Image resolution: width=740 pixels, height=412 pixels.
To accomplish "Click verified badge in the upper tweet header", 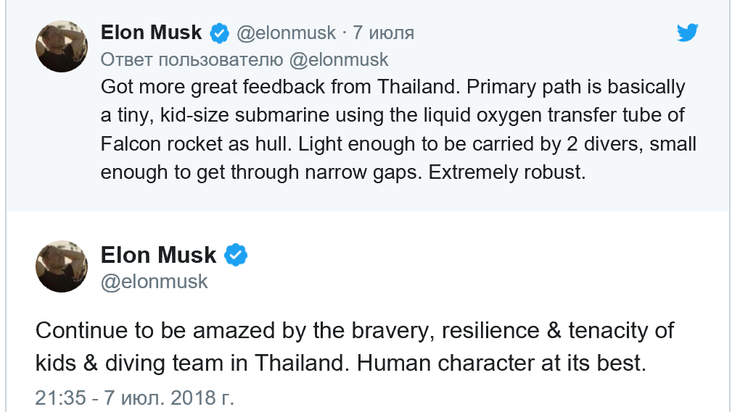I will coord(219,33).
